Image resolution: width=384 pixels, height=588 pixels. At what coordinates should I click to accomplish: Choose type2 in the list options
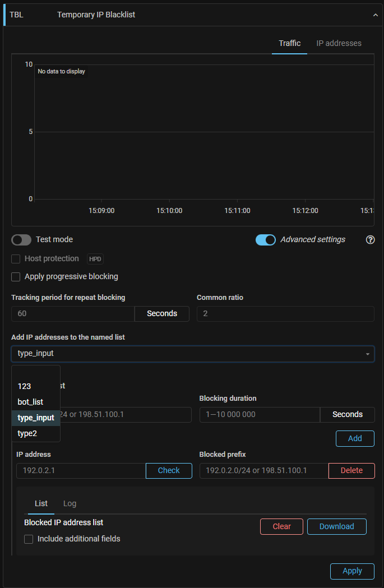coord(27,433)
